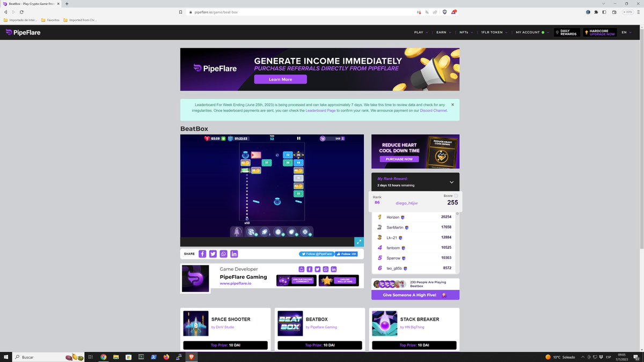Click Join Our Discord Community banner
Screen dimensions: 644x362
pyautogui.click(x=296, y=280)
